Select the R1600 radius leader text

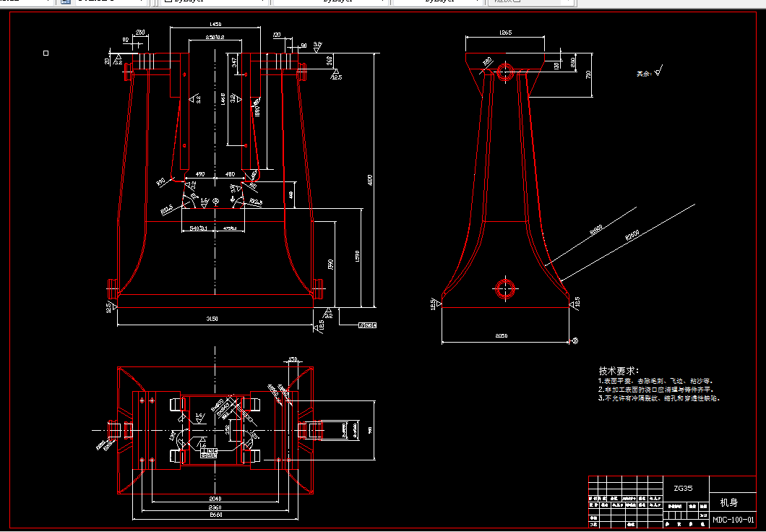(x=596, y=230)
